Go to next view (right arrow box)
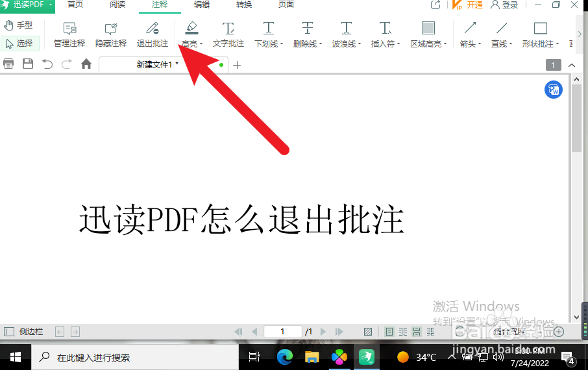588x370 pixels. 75,332
